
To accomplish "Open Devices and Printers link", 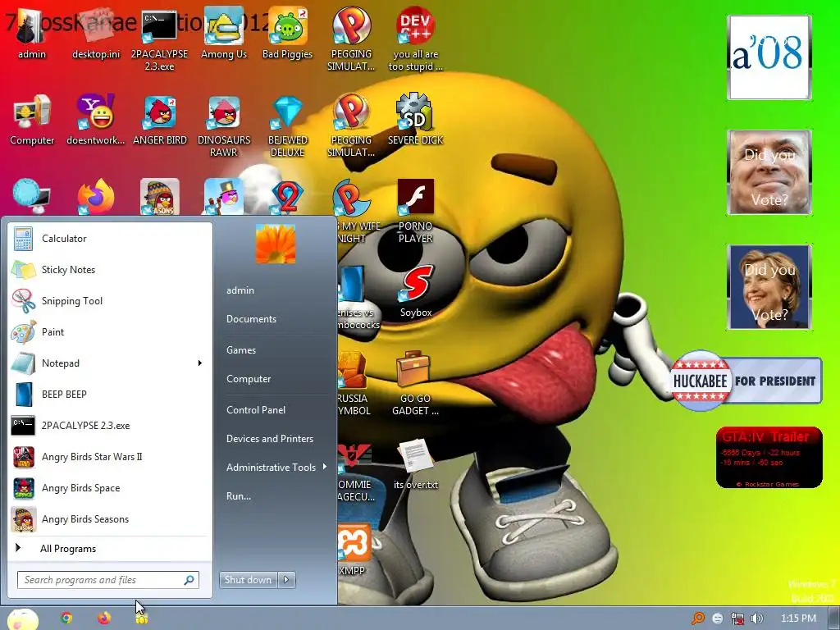I will click(269, 439).
